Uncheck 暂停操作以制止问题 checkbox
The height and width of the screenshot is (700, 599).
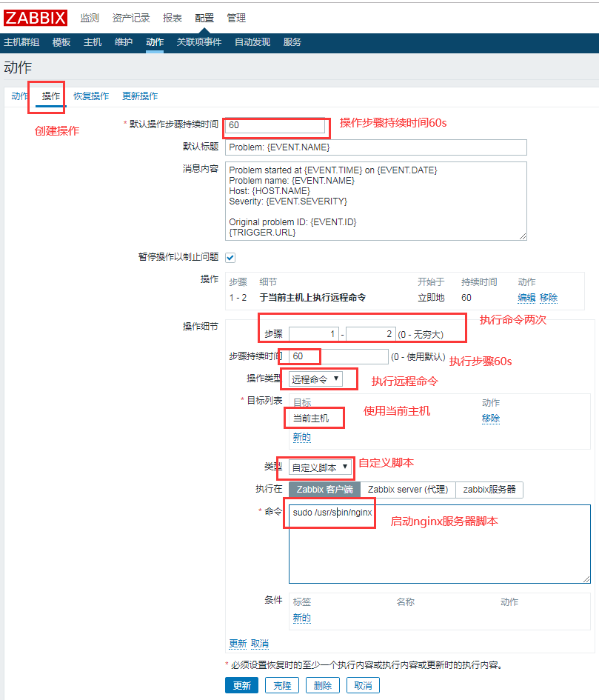230,258
